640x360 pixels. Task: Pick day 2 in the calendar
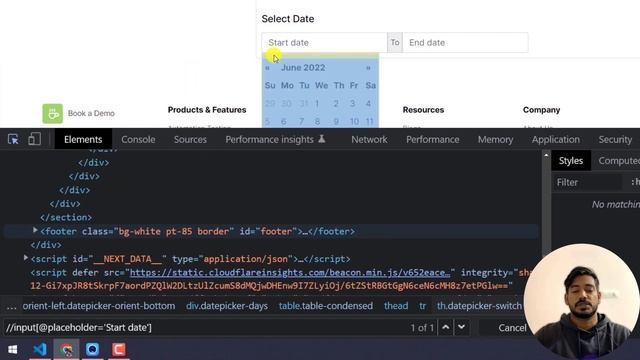click(336, 104)
